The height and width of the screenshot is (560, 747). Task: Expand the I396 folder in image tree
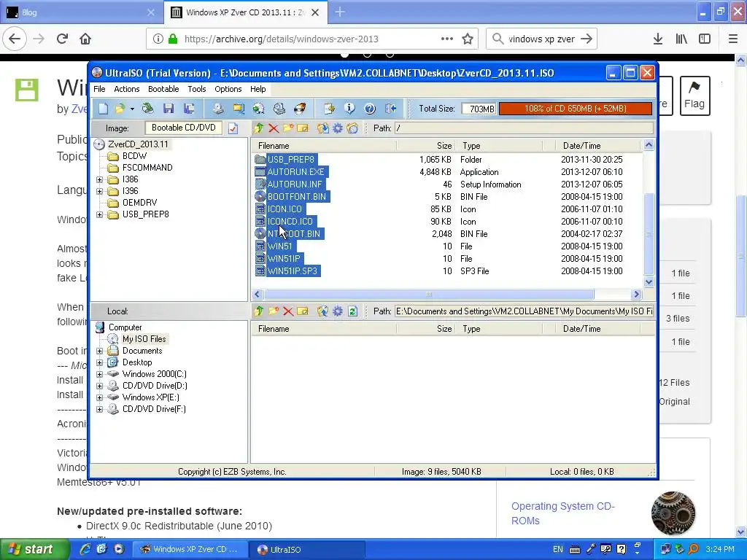(x=99, y=191)
